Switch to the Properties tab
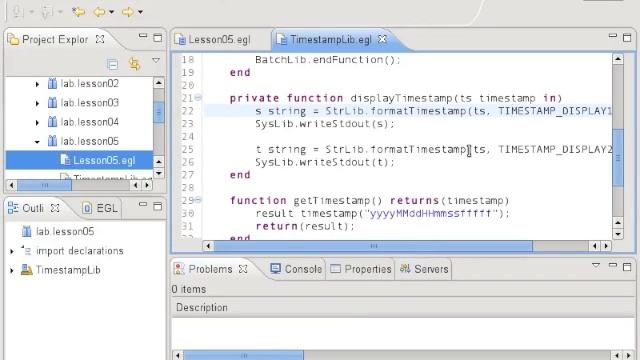The width and height of the screenshot is (640, 360). point(361,269)
